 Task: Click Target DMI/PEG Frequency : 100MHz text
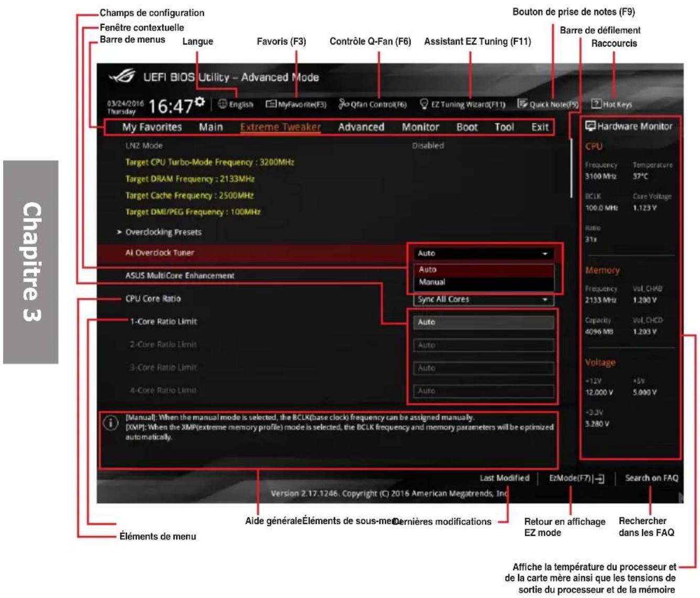point(192,212)
